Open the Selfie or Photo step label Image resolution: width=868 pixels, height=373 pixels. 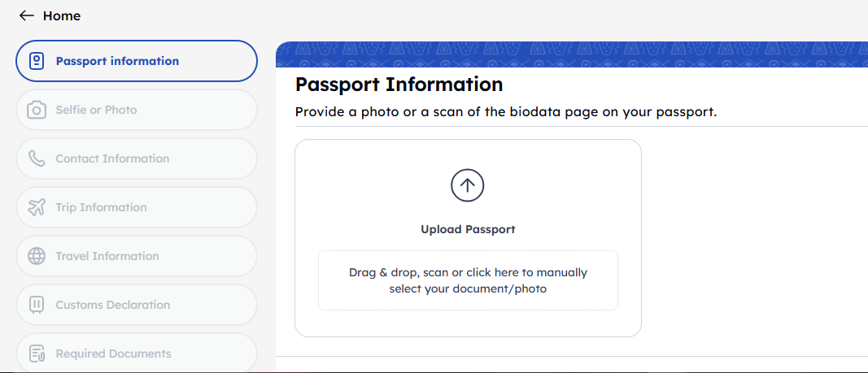tap(96, 110)
